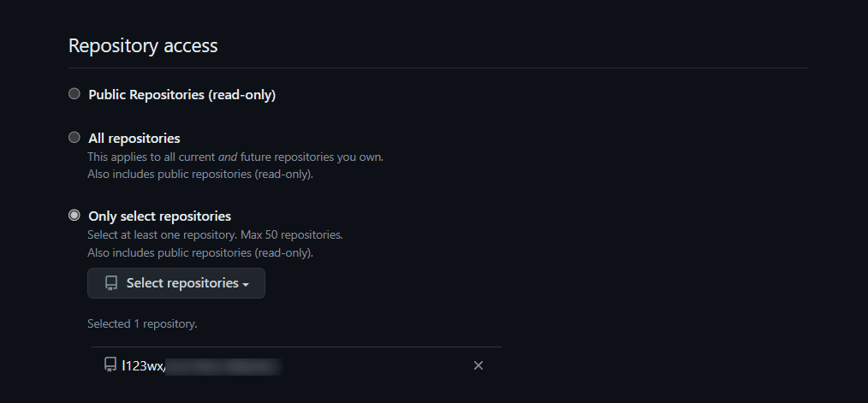Viewport: 868px width, 403px height.
Task: Click "Select at least one repository" hint
Action: 215,234
